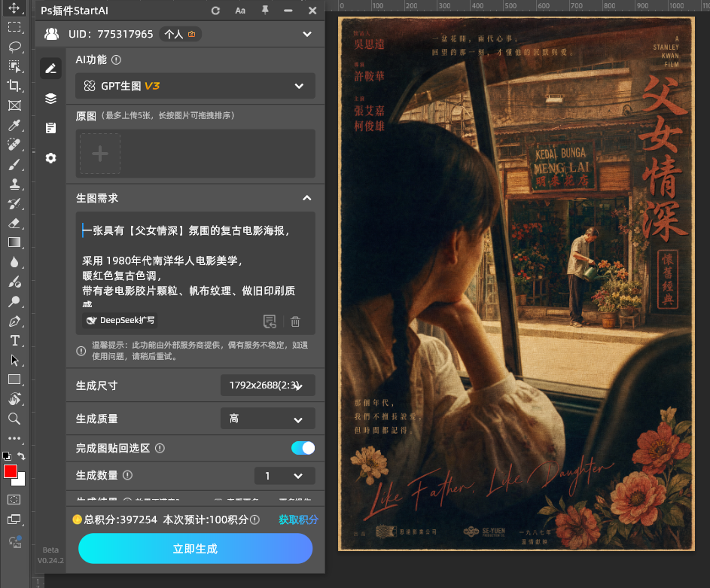Select the History Brush tool
Viewport: 710px width, 588px height.
click(14, 204)
